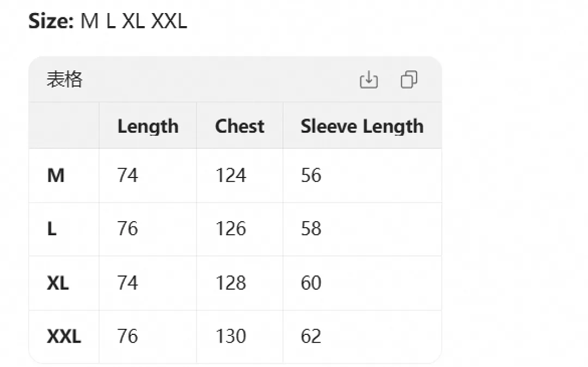This screenshot has width=588, height=367.
Task: Select the Sleeve Length column header
Action: 362,126
